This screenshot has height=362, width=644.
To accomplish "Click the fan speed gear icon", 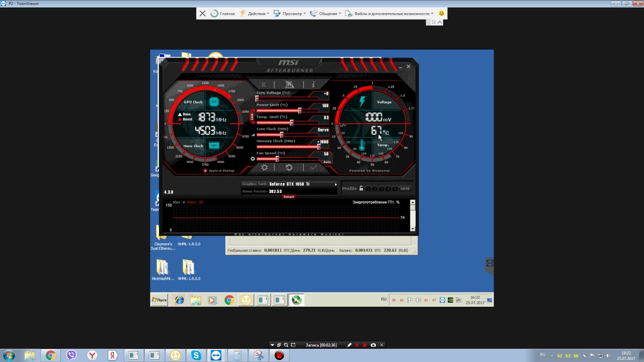I will tap(253, 159).
